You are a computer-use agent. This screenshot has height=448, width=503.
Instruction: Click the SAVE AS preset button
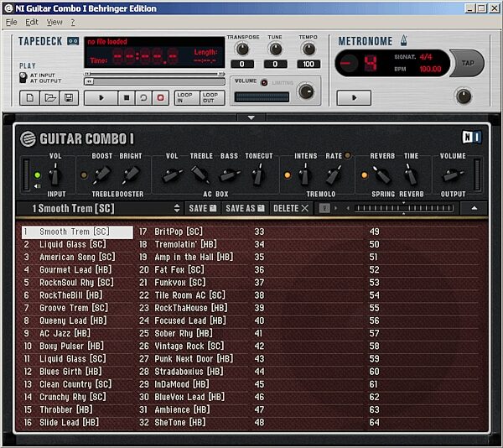[245, 208]
